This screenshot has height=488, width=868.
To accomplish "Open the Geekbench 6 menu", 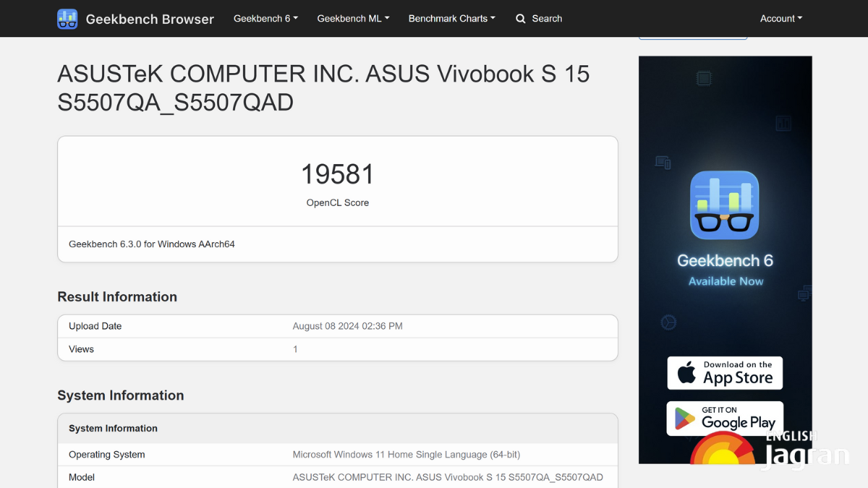I will pyautogui.click(x=265, y=18).
